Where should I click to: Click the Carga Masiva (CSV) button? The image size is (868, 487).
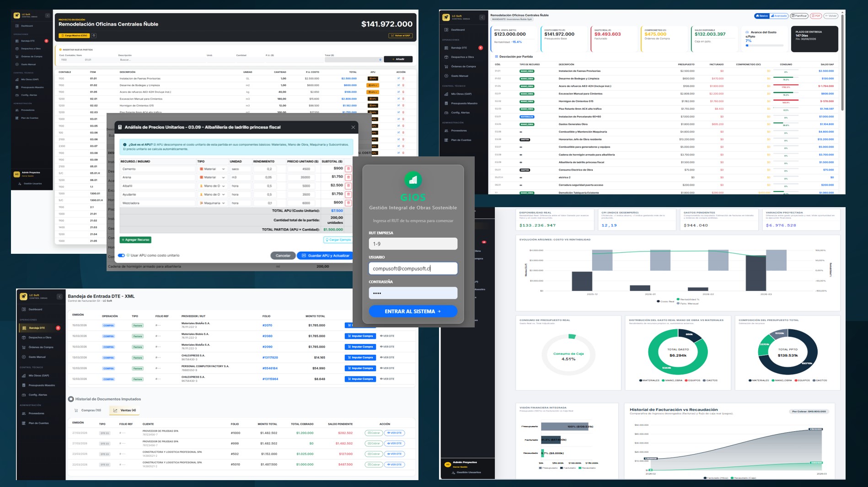pos(74,35)
